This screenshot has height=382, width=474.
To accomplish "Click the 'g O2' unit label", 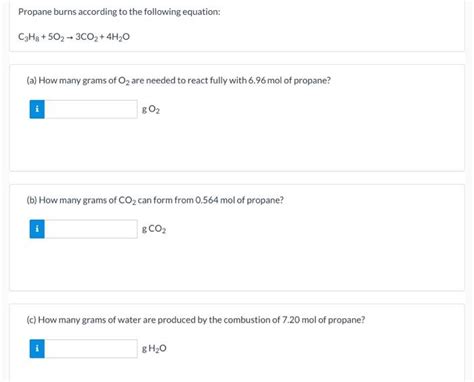I will click(151, 109).
